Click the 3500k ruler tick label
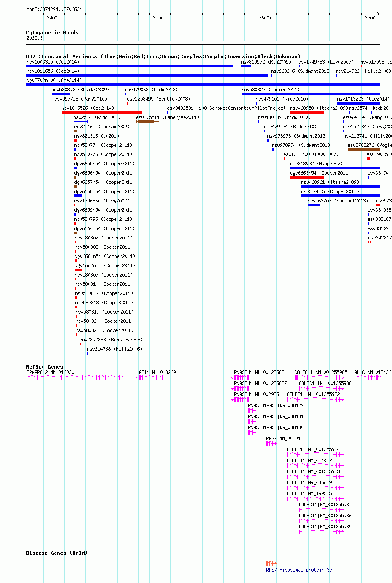Viewport: 392px width, 583px height. pos(159,18)
